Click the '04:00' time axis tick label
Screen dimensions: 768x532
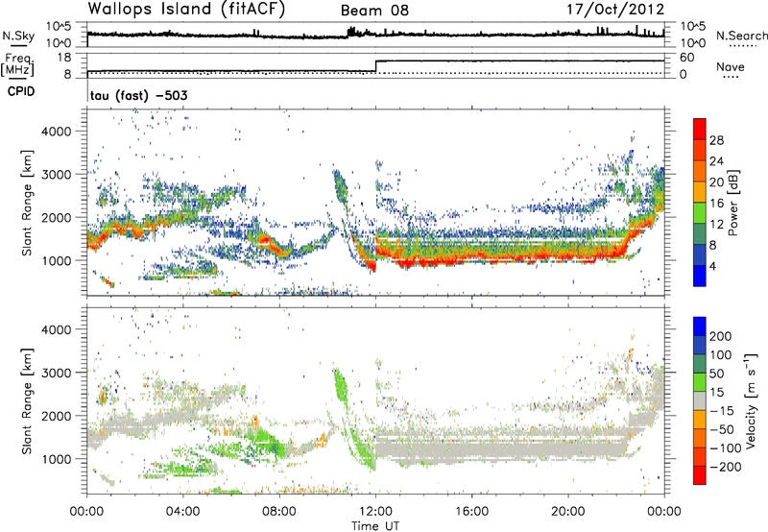[x=183, y=512]
